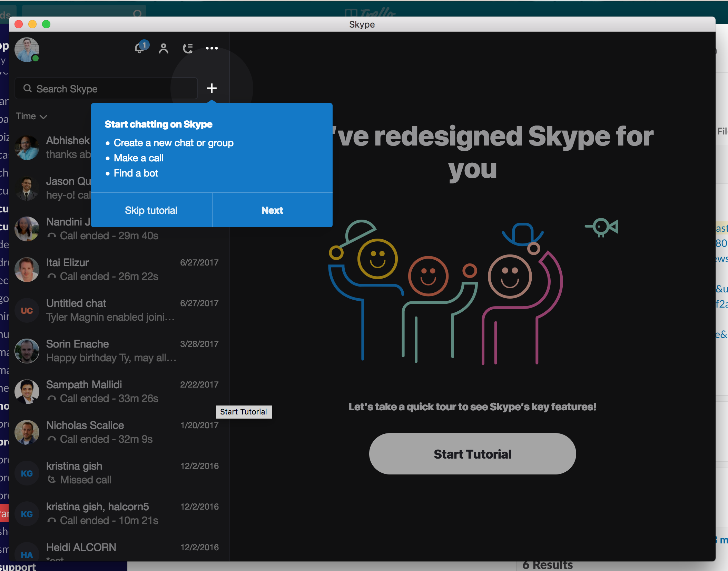
Task: Click Next in tutorial popup
Action: [272, 210]
